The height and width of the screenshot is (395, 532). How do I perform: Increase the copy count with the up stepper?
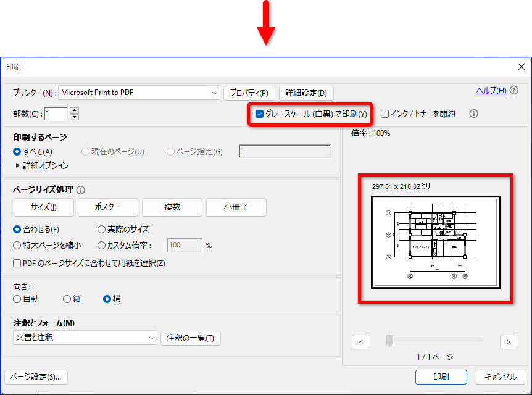73,110
